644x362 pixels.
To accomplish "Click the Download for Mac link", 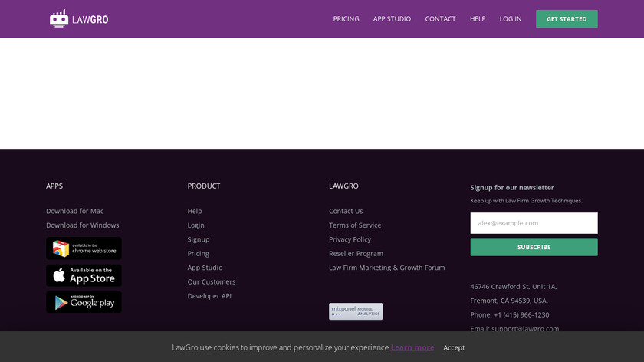I will point(75,211).
